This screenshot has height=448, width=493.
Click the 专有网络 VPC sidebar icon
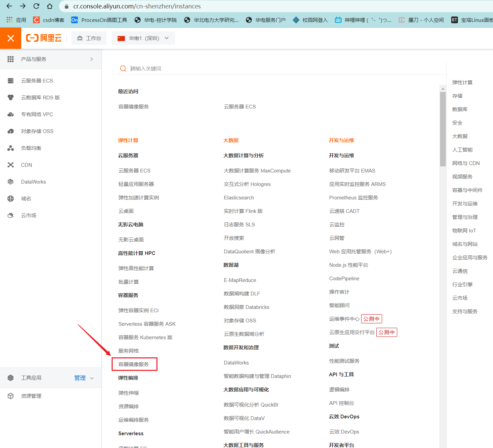click(x=11, y=114)
